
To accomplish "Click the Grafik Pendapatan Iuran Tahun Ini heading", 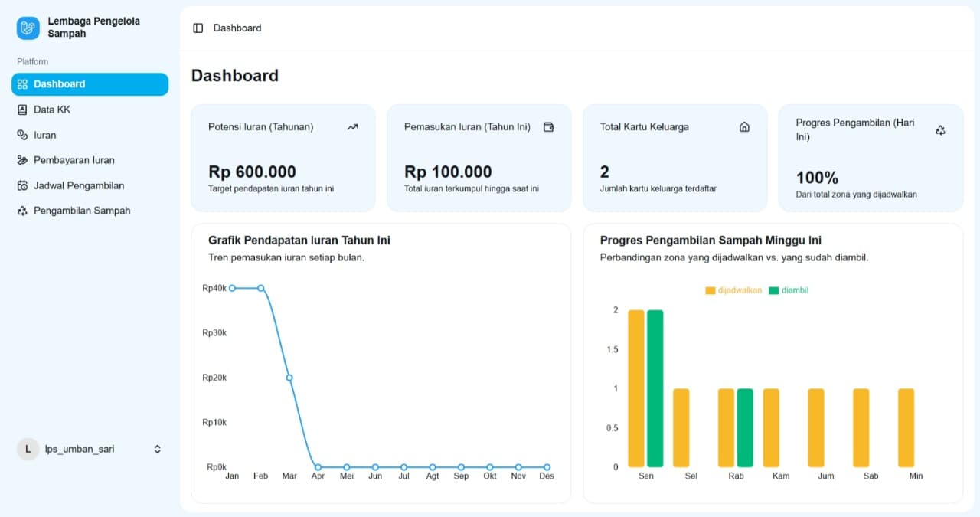I will [x=299, y=241].
